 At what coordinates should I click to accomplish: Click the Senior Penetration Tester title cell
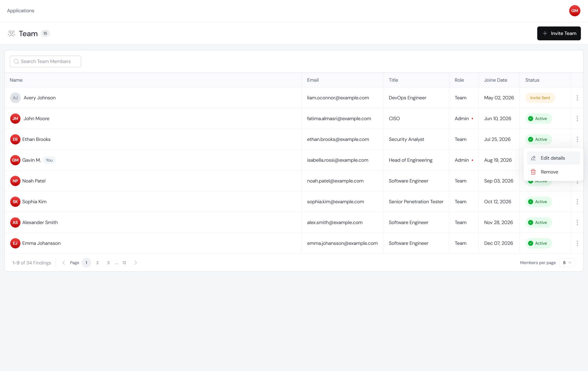click(x=416, y=202)
